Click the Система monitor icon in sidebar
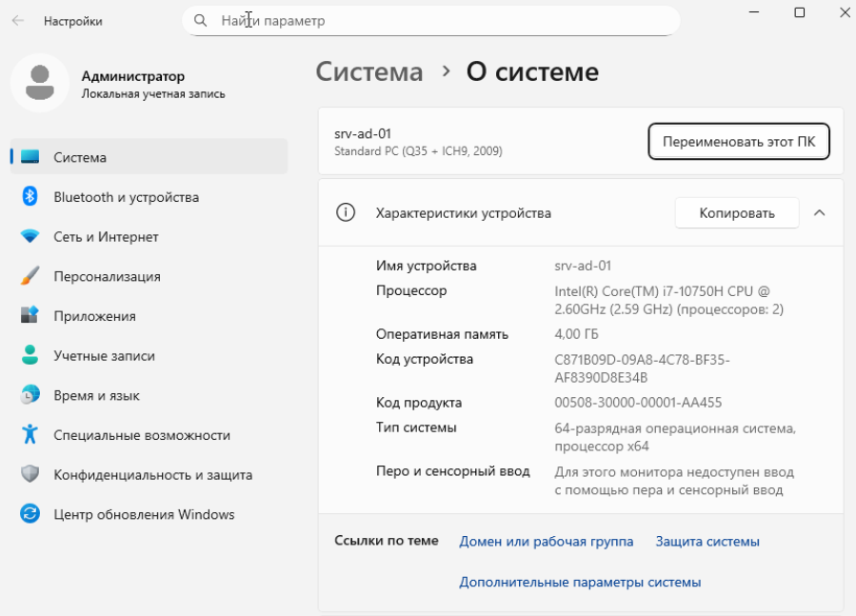The height and width of the screenshot is (616, 856). [30, 157]
